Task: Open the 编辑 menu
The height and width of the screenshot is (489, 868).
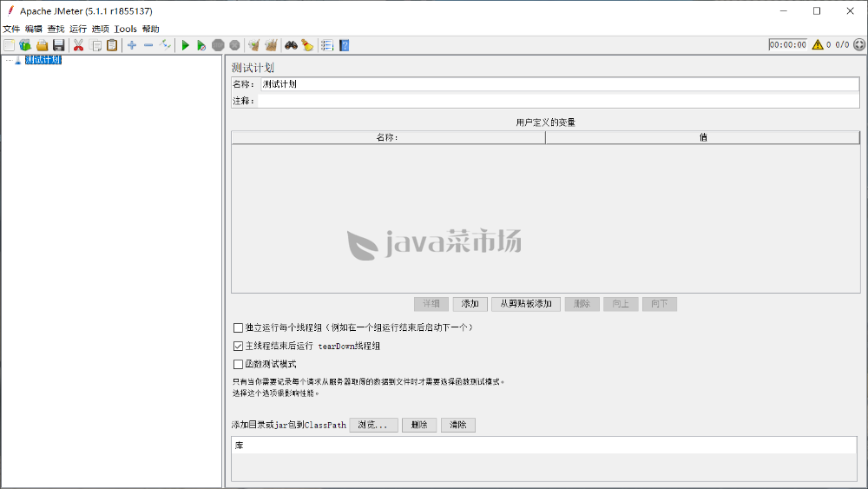Action: (x=33, y=29)
